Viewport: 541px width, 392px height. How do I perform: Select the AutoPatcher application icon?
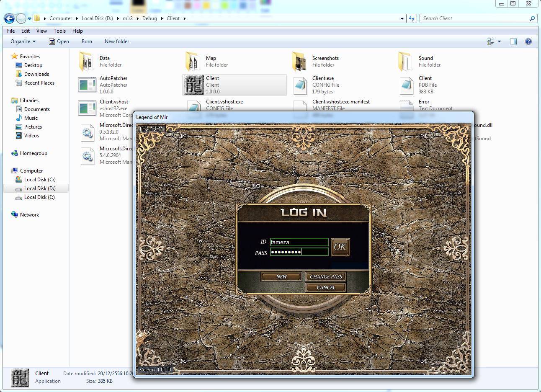tap(87, 85)
